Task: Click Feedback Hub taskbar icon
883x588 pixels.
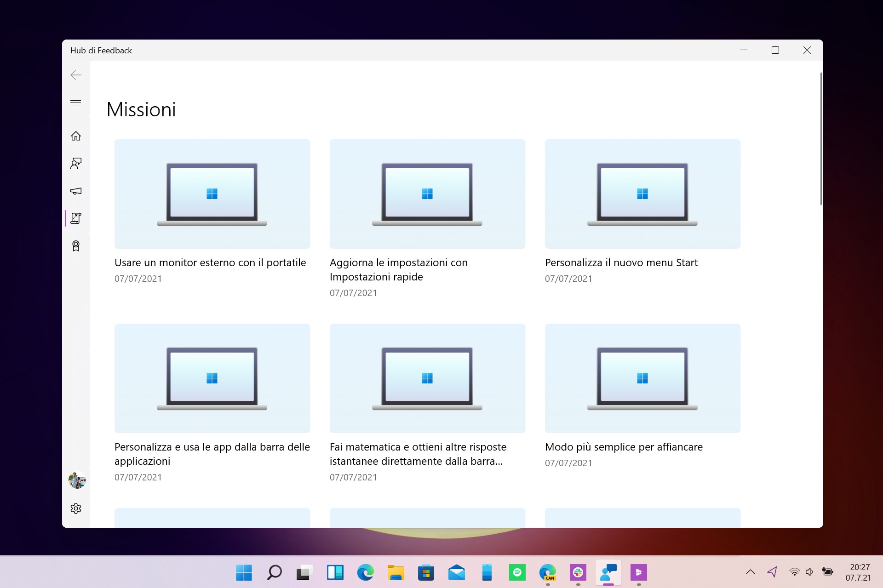Action: 608,572
